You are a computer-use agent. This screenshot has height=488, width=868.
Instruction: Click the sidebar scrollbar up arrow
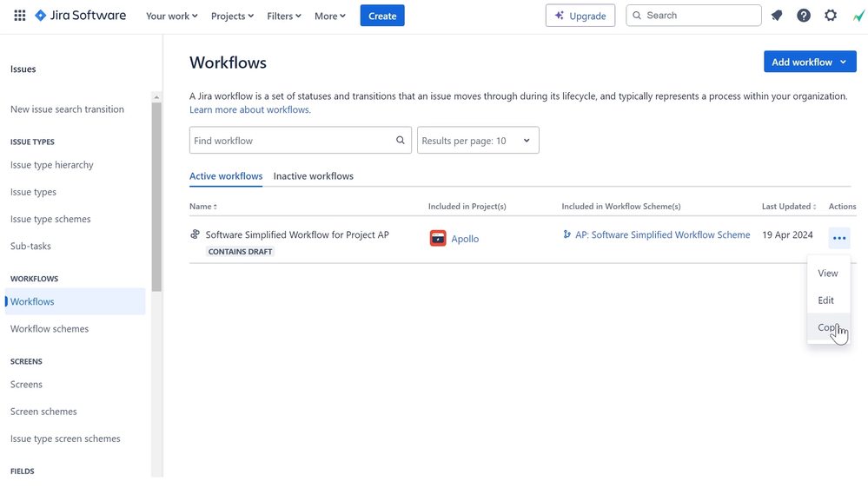[x=156, y=97]
